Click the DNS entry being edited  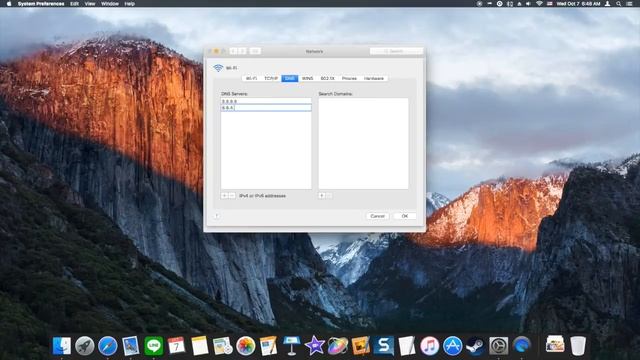pos(266,108)
